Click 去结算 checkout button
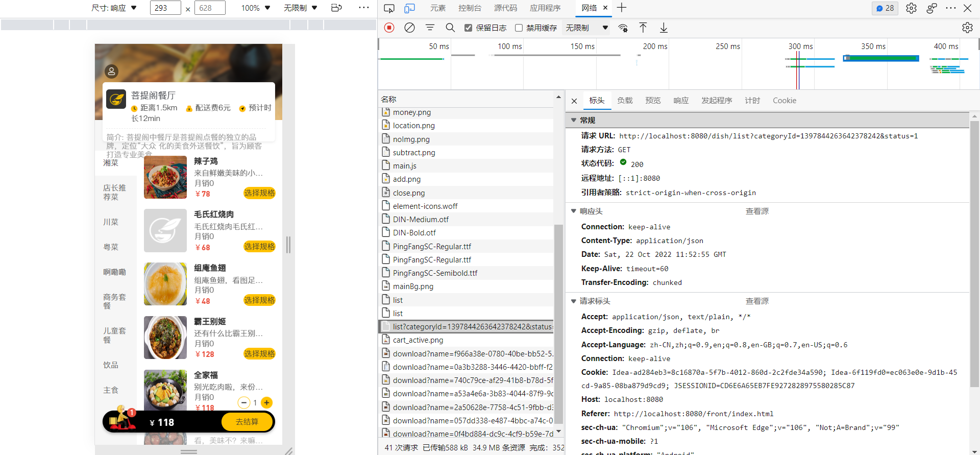The width and height of the screenshot is (980, 455). click(247, 422)
